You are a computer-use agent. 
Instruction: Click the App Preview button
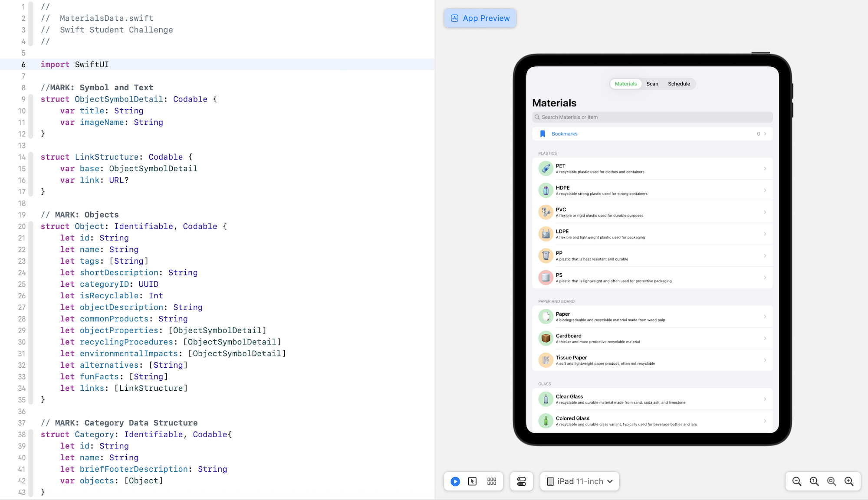(x=480, y=18)
